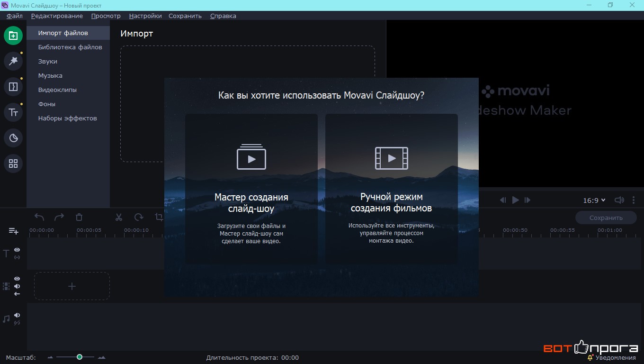
Task: Click the audio track music note icon
Action: [x=6, y=319]
